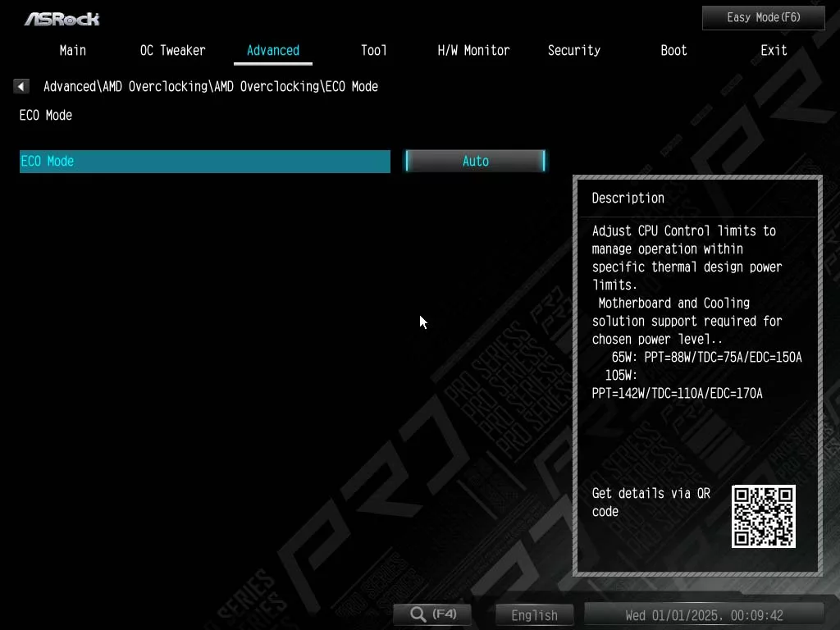Click the Description panel header

tap(628, 198)
